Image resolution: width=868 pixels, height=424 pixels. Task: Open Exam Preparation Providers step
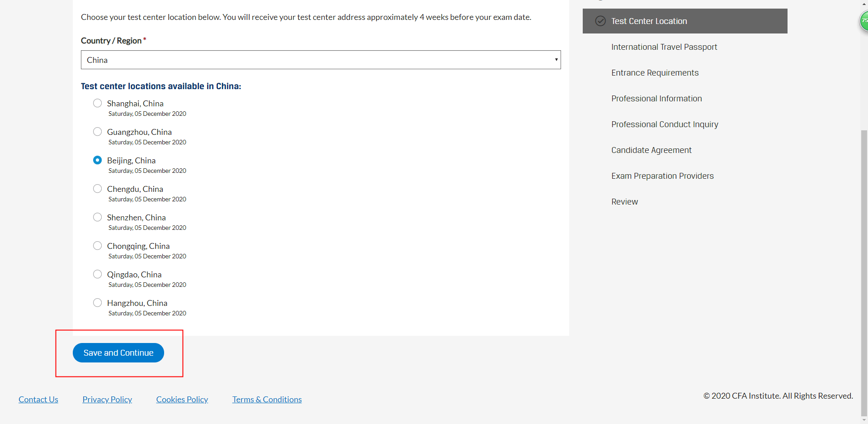[662, 176]
